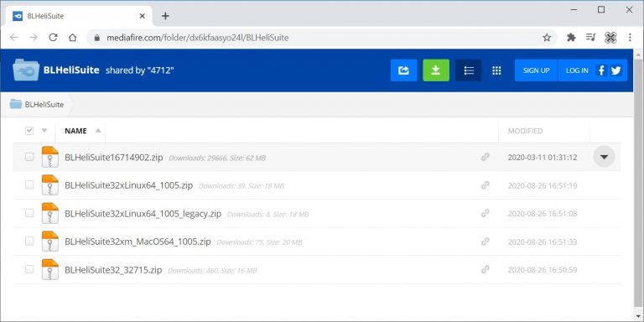Open BLHeliSuite16714902.zip file link
644x322 pixels.
click(x=114, y=157)
